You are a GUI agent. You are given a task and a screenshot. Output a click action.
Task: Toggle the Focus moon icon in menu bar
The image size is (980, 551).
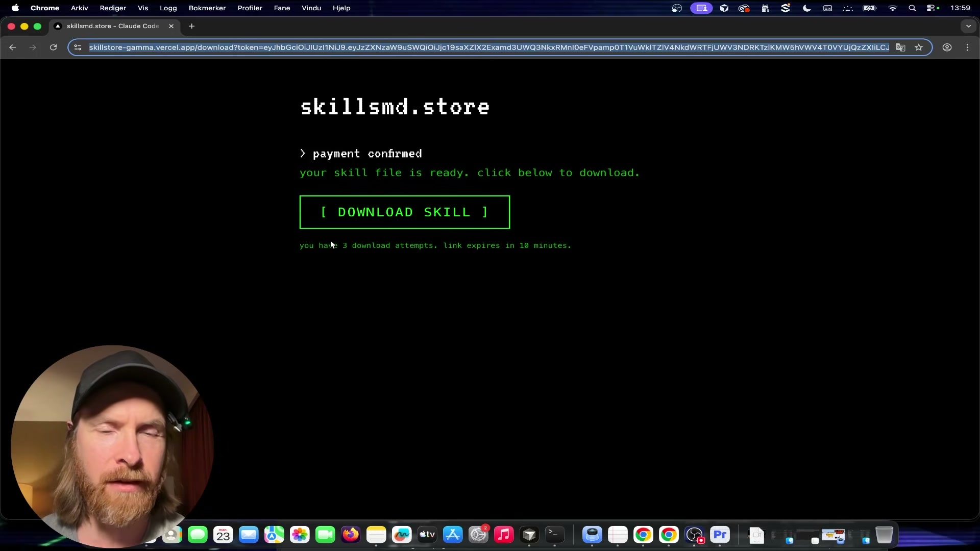point(807,8)
